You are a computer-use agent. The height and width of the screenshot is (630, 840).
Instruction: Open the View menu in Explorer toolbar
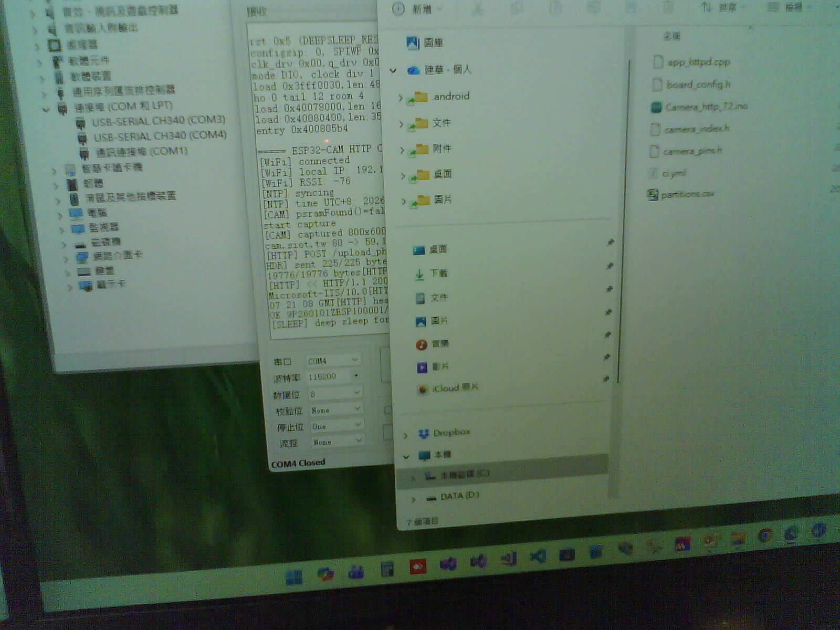click(x=789, y=7)
